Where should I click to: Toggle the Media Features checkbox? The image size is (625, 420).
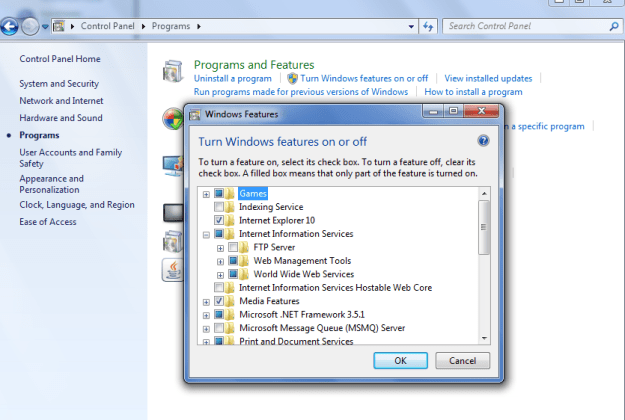[219, 301]
